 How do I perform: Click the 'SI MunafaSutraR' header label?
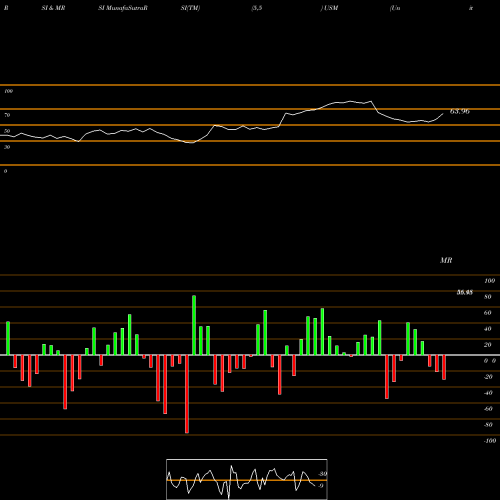[x=123, y=8]
